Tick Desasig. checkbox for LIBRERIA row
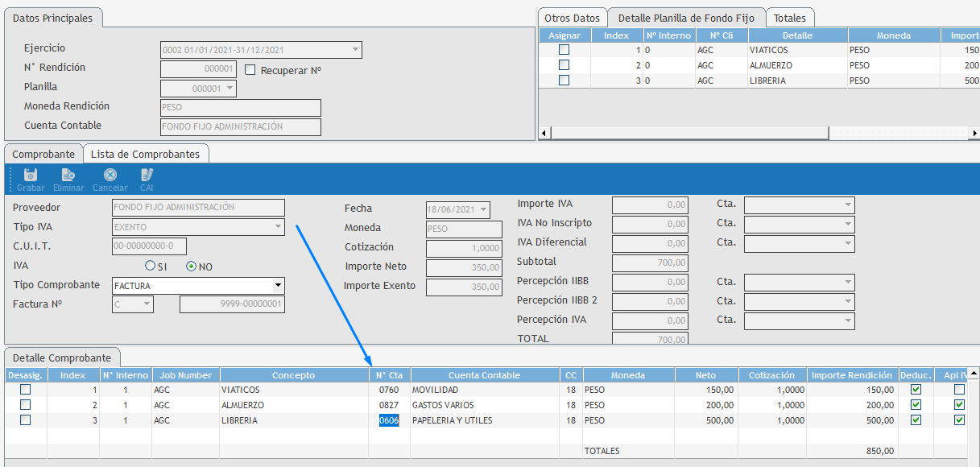Viewport: 980px width, 467px height. tap(26, 420)
